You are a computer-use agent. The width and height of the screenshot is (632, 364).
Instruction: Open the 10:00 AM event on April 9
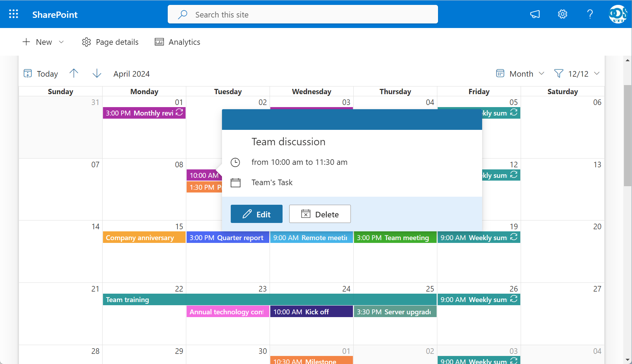point(204,175)
